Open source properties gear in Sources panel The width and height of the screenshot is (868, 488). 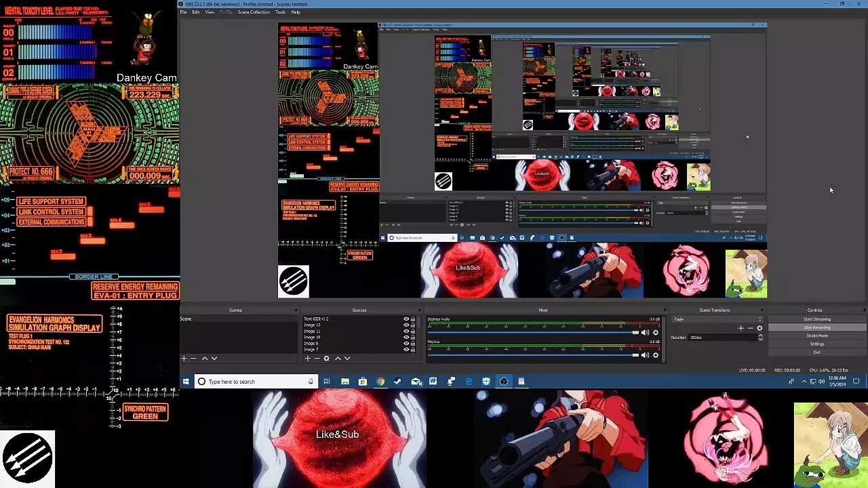pyautogui.click(x=326, y=359)
